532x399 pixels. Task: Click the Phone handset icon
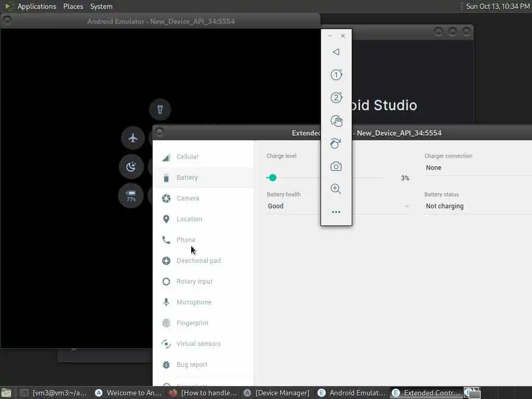[166, 240]
